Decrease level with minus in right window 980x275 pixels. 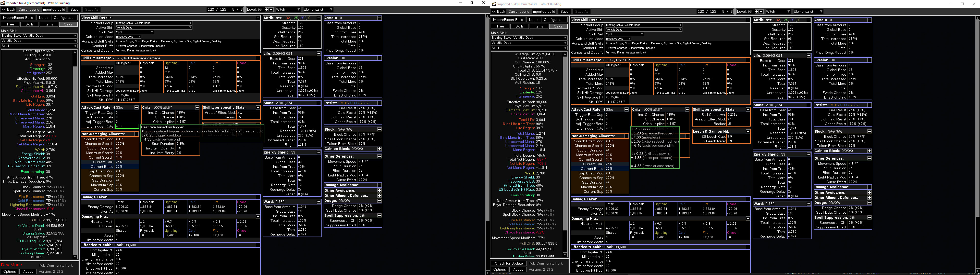[761, 11]
